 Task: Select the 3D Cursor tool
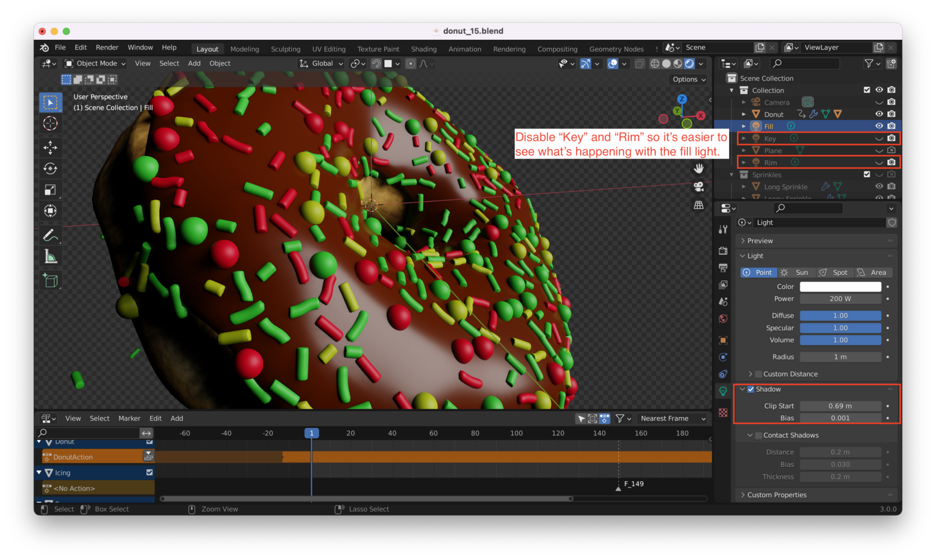pyautogui.click(x=51, y=124)
